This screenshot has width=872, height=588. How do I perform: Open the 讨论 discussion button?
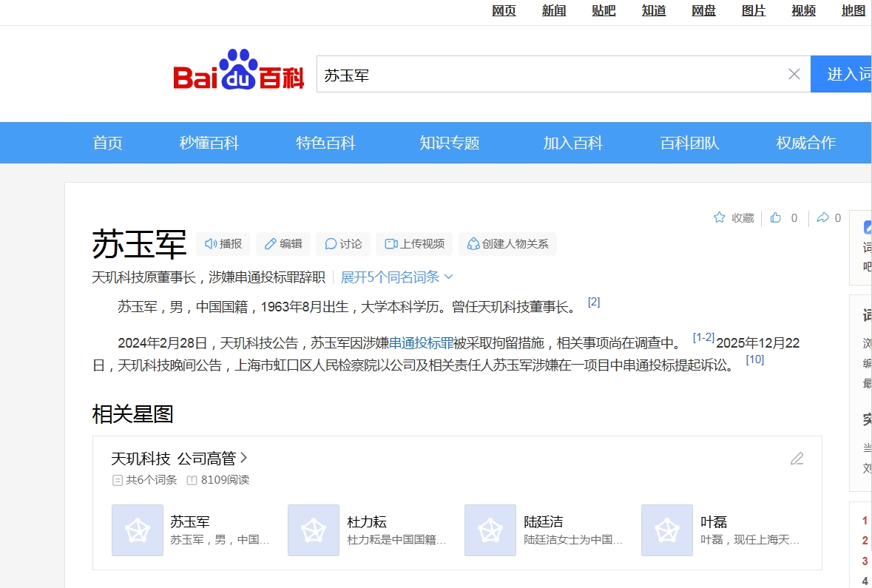point(343,243)
